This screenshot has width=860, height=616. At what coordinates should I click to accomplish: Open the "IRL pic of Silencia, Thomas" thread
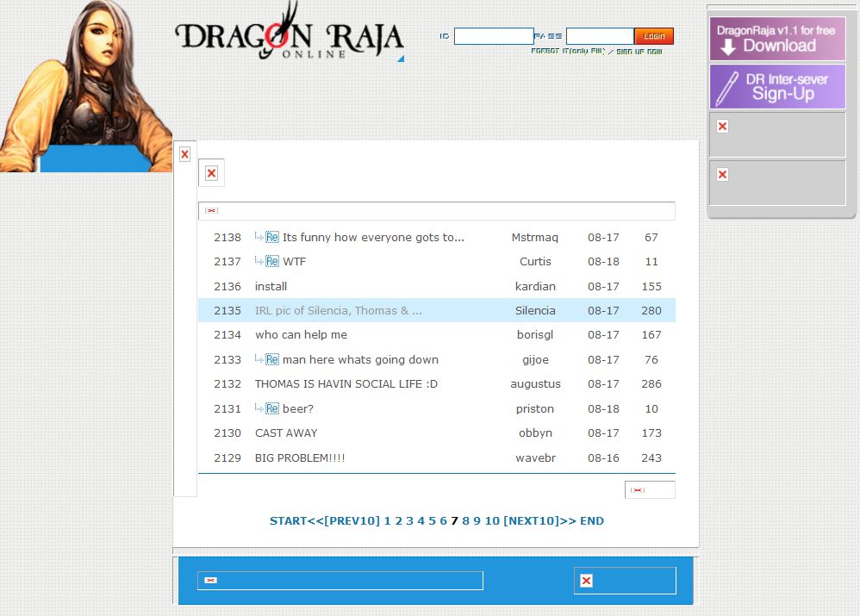pos(338,311)
